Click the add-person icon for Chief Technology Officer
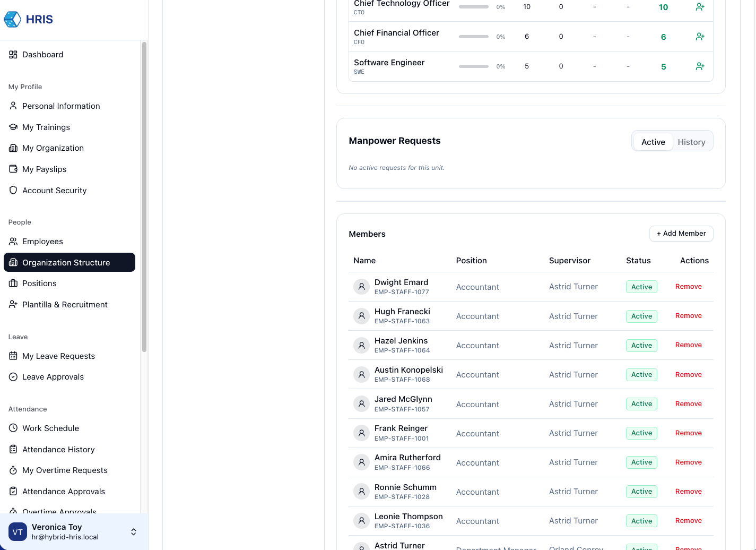 700,7
